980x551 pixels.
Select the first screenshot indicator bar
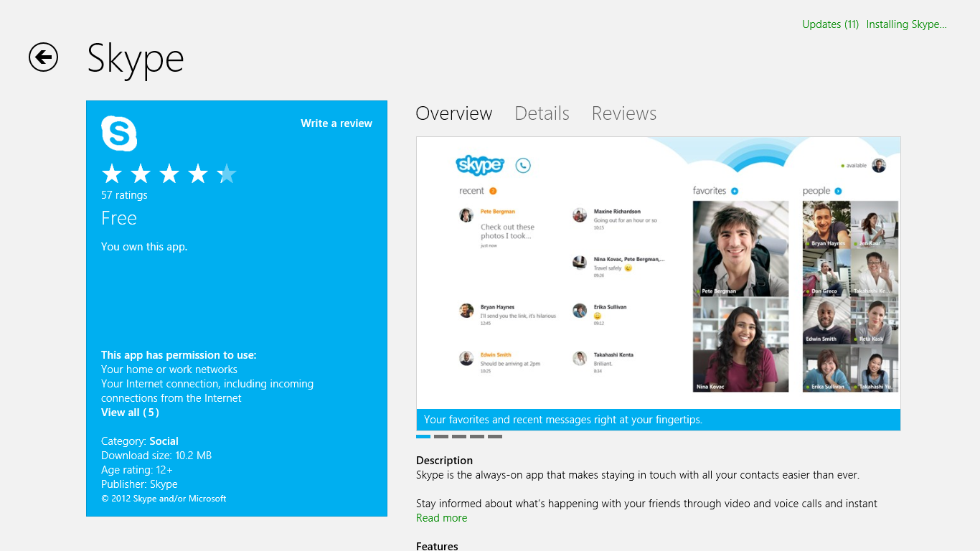(423, 436)
